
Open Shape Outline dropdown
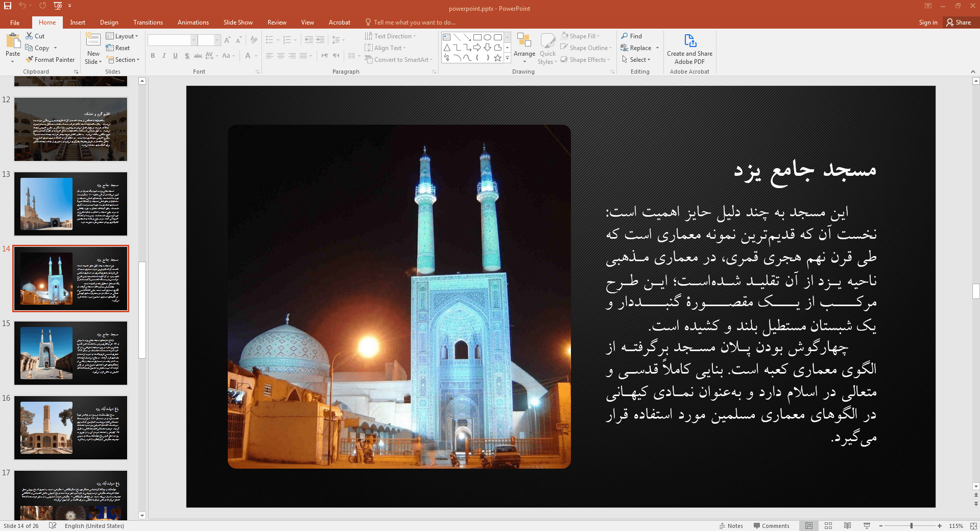pyautogui.click(x=586, y=48)
